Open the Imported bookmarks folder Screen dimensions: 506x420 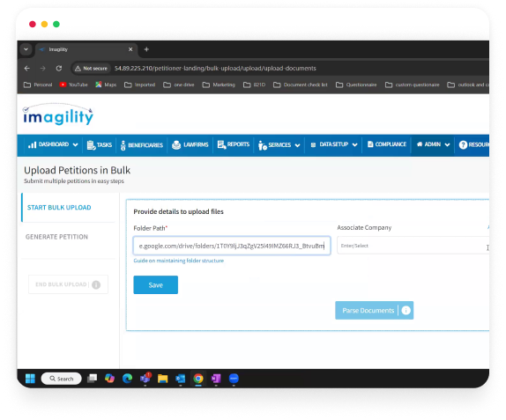140,85
